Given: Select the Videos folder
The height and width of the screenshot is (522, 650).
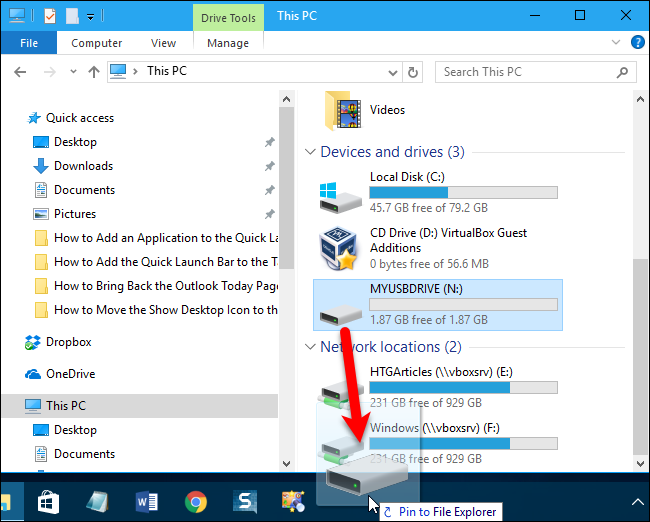Looking at the screenshot, I should [365, 110].
